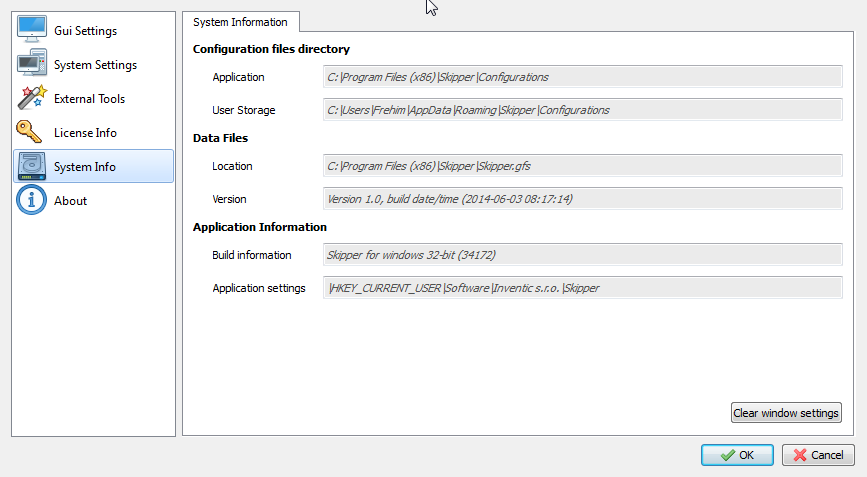The image size is (867, 477).
Task: Click the Build information field
Action: click(x=582, y=255)
